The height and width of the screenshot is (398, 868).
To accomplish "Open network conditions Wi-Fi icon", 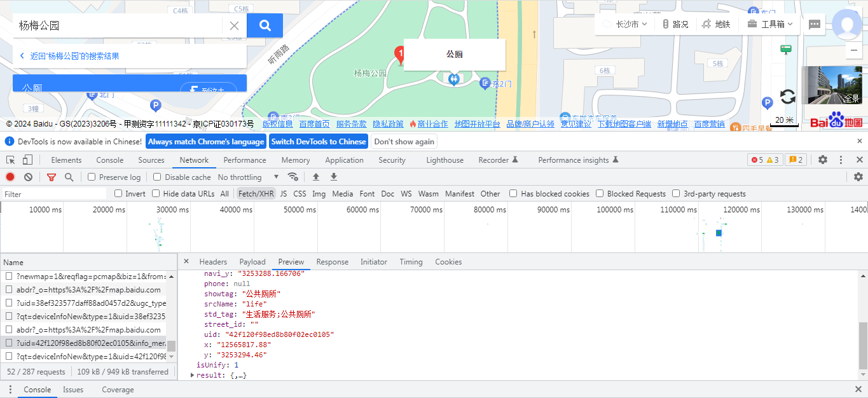I will (293, 177).
